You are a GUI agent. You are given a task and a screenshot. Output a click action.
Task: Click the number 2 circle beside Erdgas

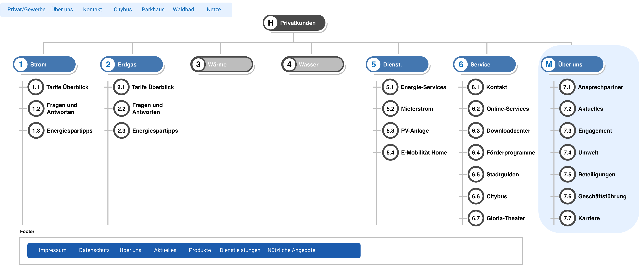[x=108, y=64]
